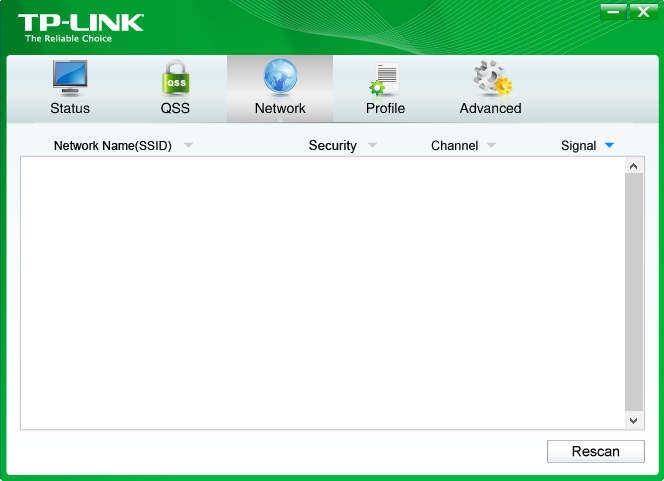
Task: Click the Signal column header text
Action: [578, 146]
